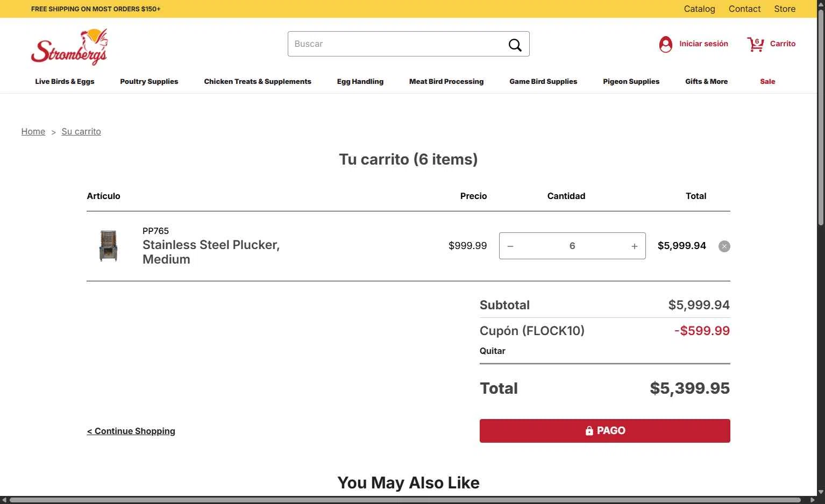Go to Home via breadcrumb
Image resolution: width=825 pixels, height=504 pixels.
pos(33,132)
